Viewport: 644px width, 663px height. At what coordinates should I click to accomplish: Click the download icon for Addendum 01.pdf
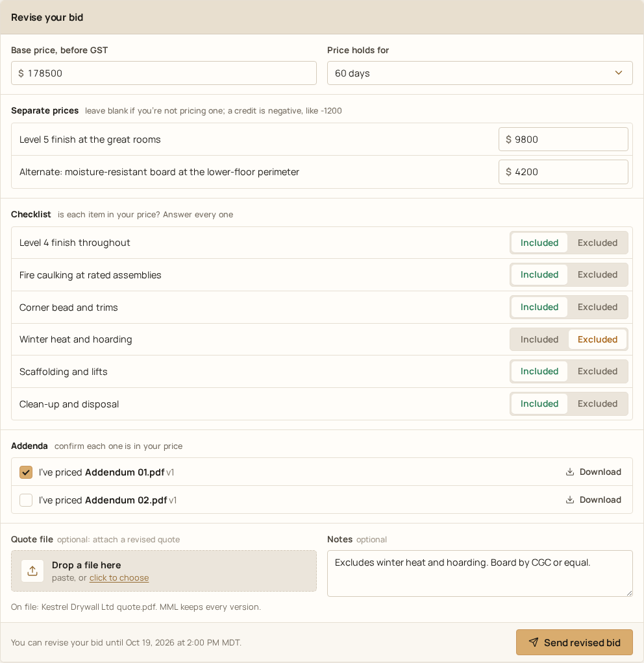pyautogui.click(x=570, y=472)
